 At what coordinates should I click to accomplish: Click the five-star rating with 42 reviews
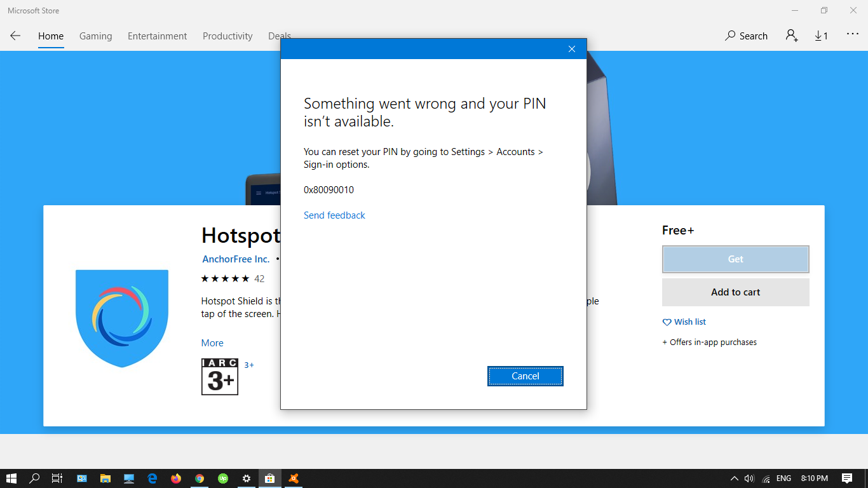pos(233,279)
